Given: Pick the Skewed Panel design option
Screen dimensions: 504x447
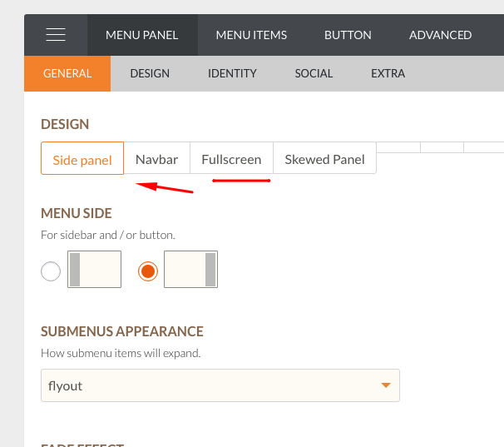Looking at the screenshot, I should [x=324, y=158].
